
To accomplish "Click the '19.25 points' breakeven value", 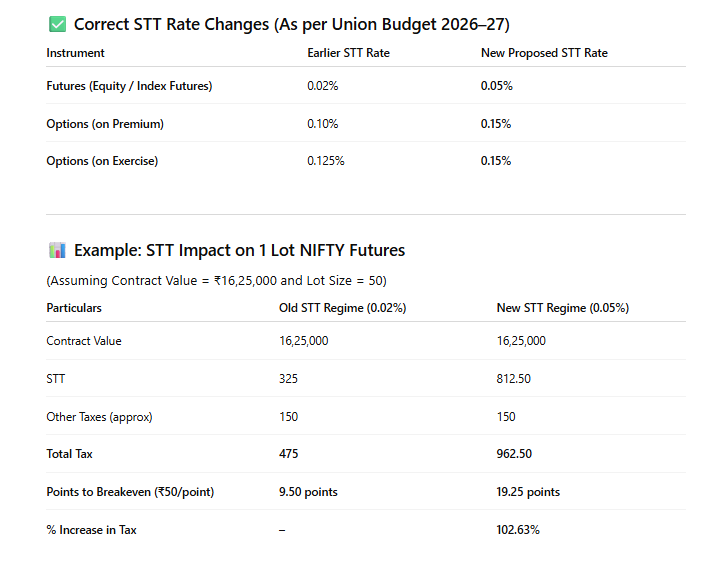I will 528,492.
